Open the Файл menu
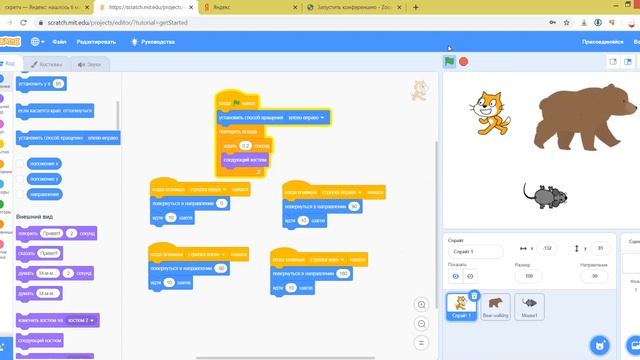 tap(59, 42)
